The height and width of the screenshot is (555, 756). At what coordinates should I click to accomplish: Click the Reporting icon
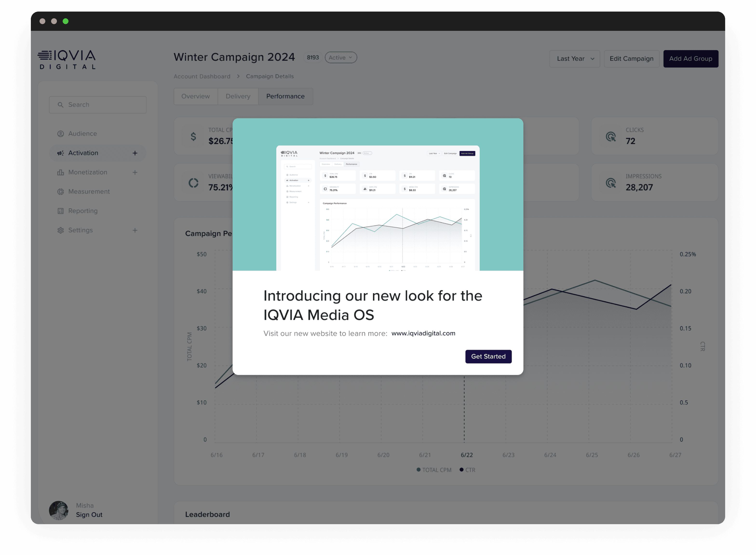(x=61, y=211)
